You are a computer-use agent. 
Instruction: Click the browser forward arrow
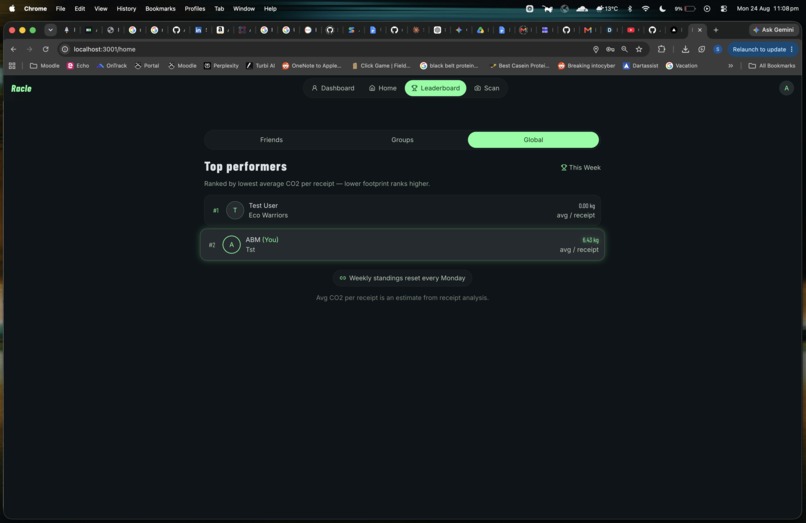click(x=29, y=49)
